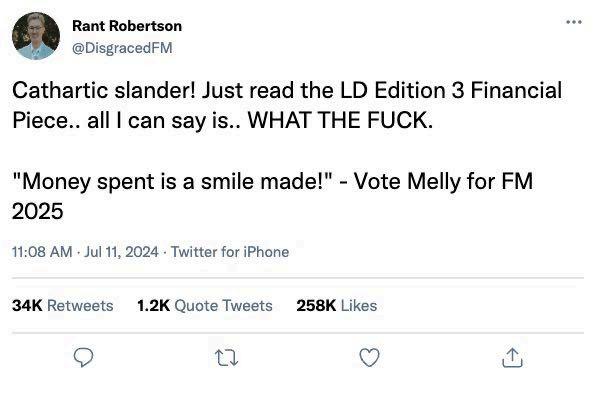Click the Jul 11, 2024 date
Viewport: 596px width, 394px height.
click(121, 252)
